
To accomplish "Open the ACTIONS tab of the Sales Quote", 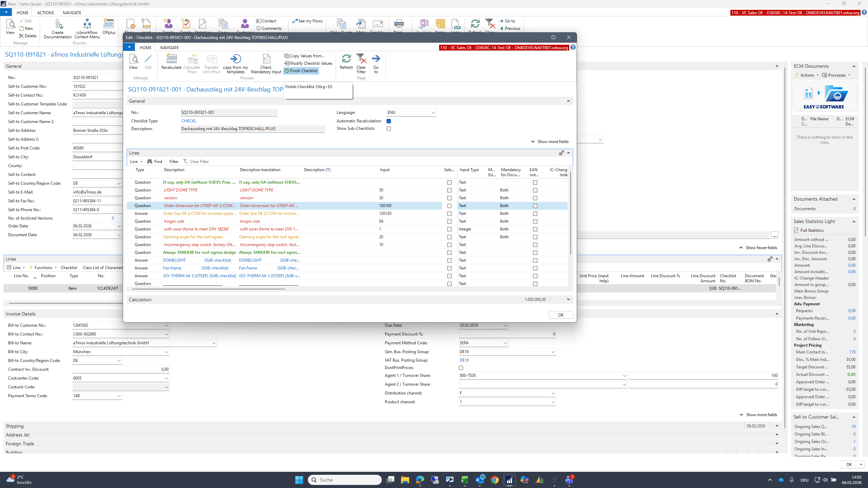I will (x=45, y=13).
